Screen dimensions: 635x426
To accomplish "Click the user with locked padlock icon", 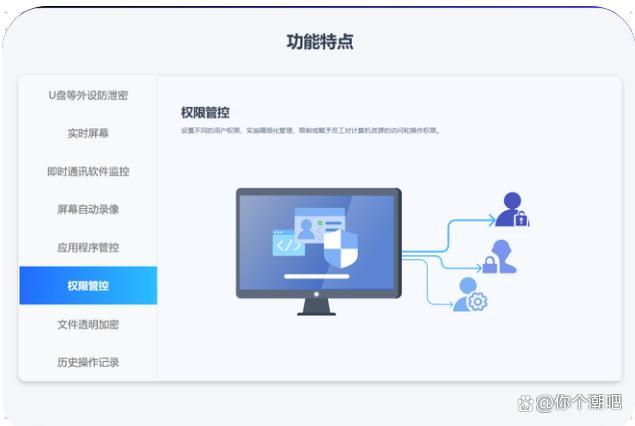I will (x=499, y=256).
